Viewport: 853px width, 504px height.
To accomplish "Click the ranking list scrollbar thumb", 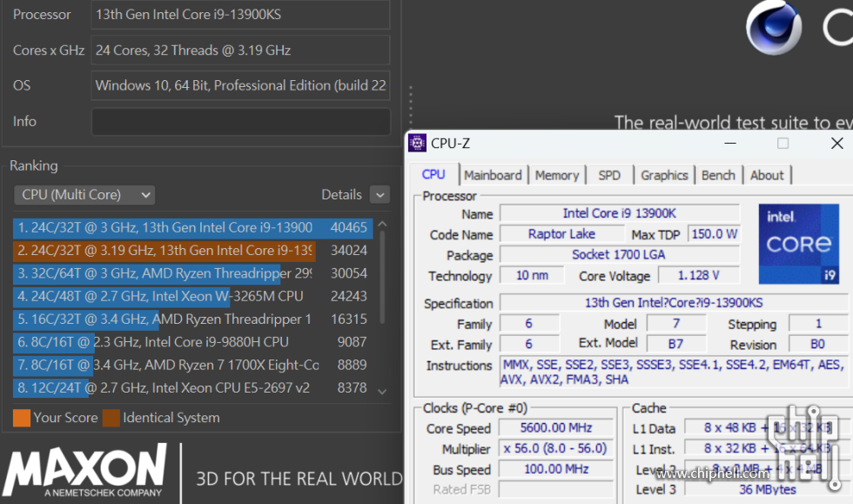I will coord(382,277).
